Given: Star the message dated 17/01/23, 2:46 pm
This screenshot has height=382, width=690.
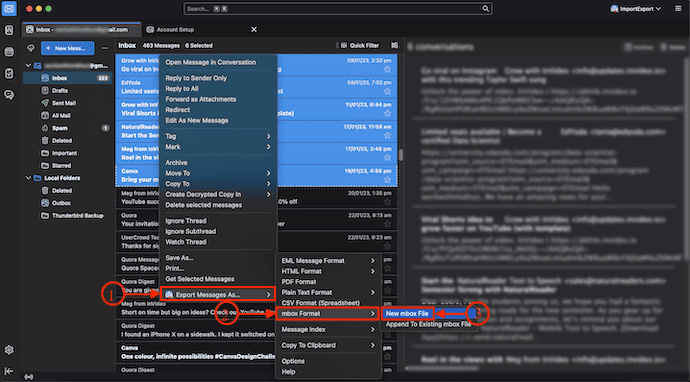Looking at the screenshot, I should click(x=387, y=157).
